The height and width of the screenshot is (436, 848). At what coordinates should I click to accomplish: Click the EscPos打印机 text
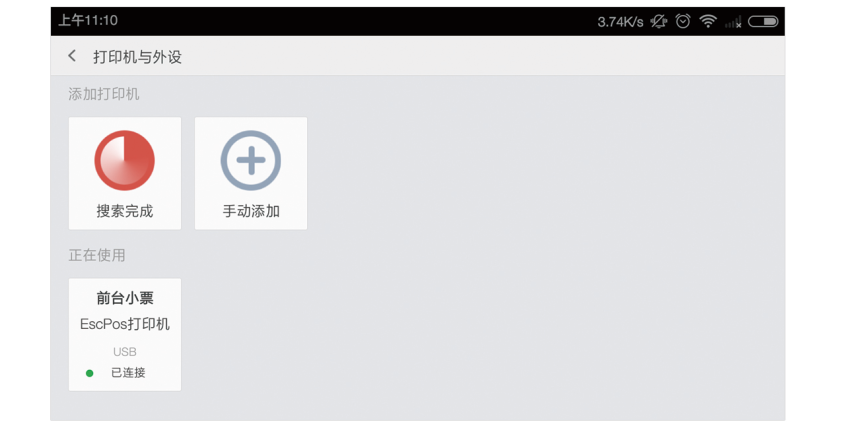pos(125,324)
